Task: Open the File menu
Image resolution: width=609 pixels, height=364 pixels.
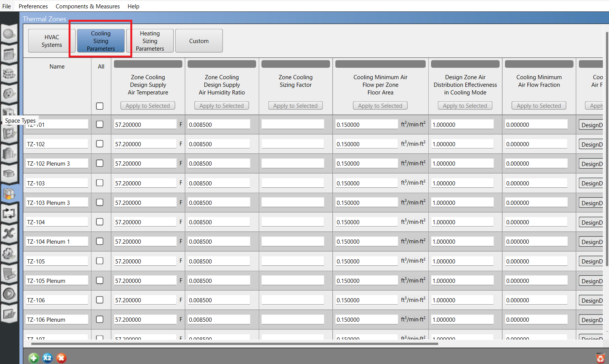Action: coord(6,6)
